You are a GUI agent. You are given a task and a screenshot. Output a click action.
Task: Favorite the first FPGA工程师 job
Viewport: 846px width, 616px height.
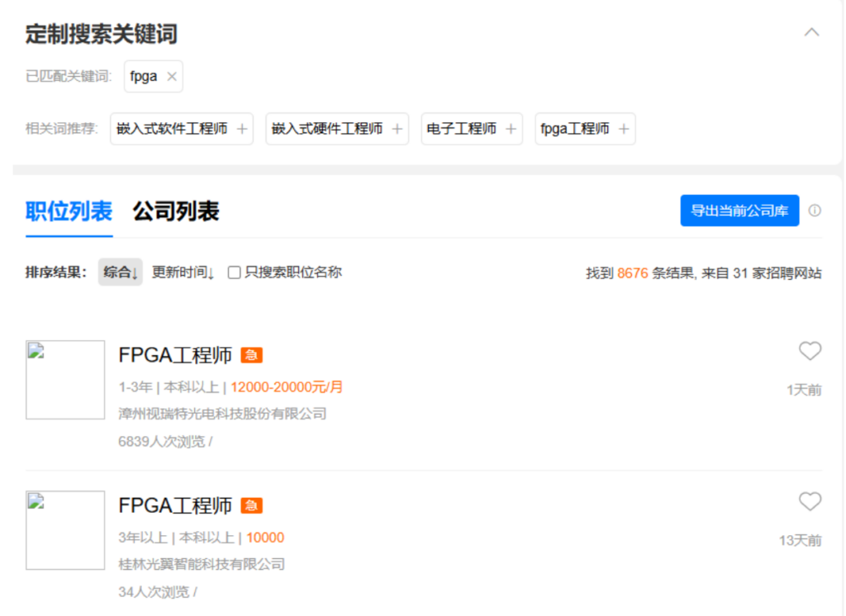[810, 351]
